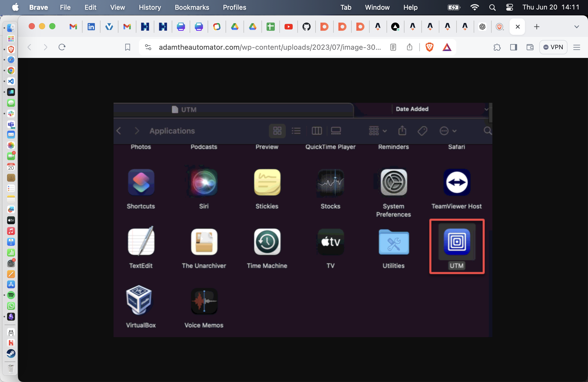The width and height of the screenshot is (588, 382).
Task: Open the tab search chevron dropdown
Action: click(577, 27)
